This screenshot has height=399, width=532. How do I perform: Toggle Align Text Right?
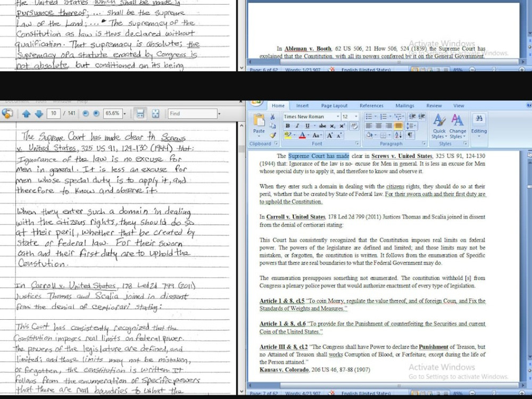[388, 126]
